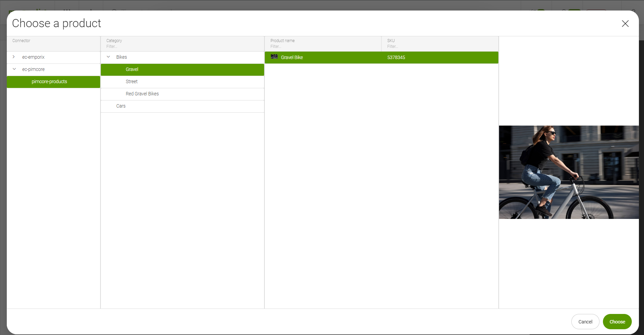Select the Red Gravel Bikes category
The width and height of the screenshot is (644, 335).
point(142,94)
